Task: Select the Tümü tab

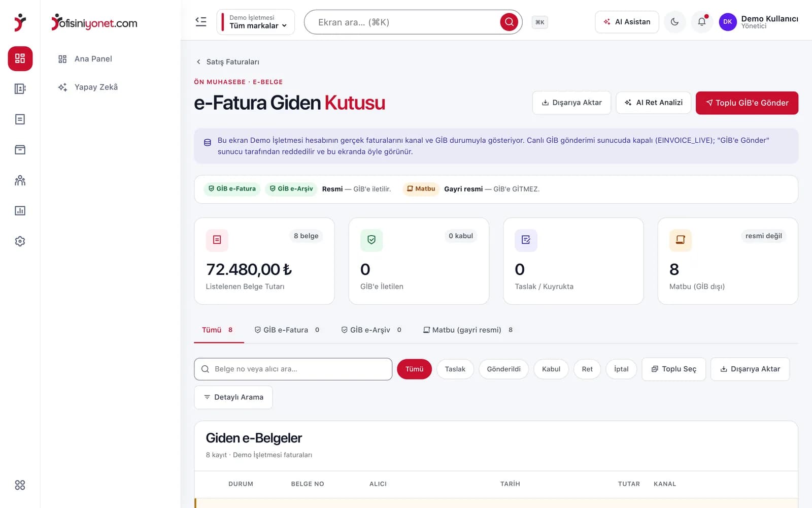Action: tap(218, 330)
